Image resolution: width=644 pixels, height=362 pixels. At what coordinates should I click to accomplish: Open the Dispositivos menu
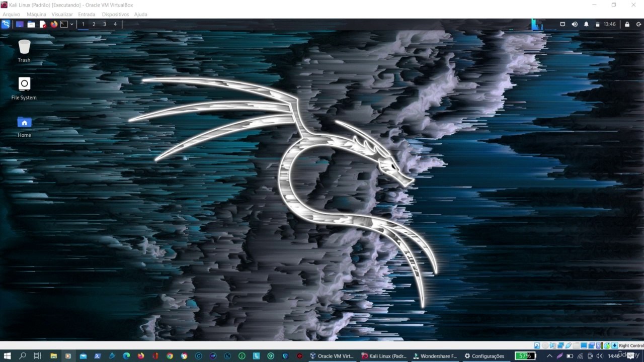pyautogui.click(x=115, y=15)
